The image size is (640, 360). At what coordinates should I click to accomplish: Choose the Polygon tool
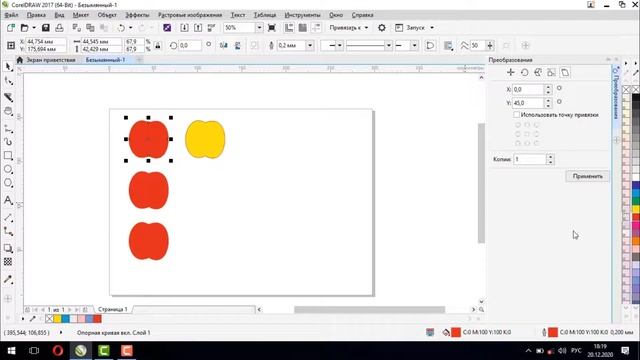click(x=8, y=183)
